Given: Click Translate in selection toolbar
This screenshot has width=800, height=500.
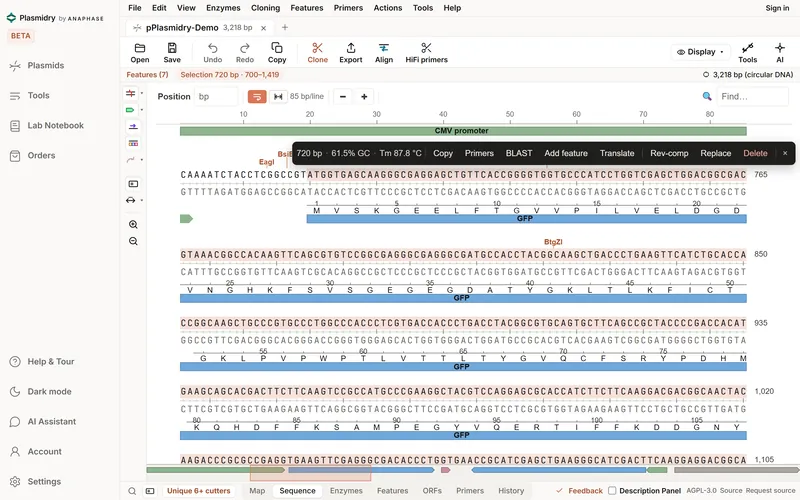Looking at the screenshot, I should coord(617,153).
